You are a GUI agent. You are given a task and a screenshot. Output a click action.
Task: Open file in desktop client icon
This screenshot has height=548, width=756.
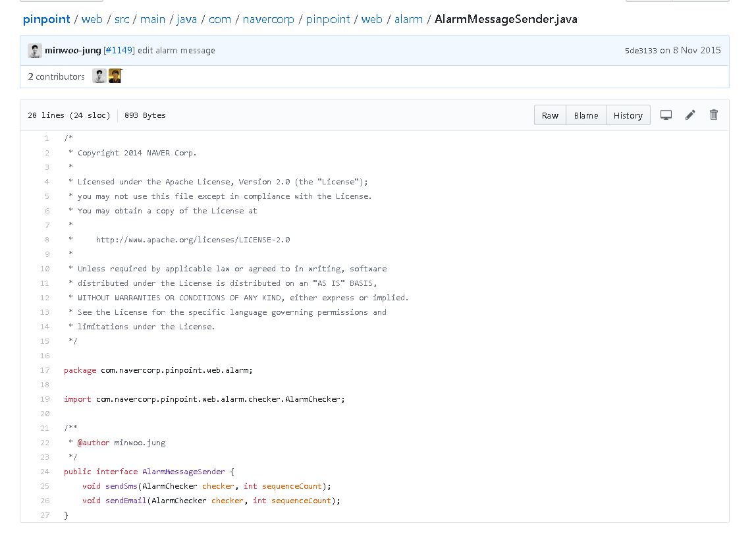(666, 115)
